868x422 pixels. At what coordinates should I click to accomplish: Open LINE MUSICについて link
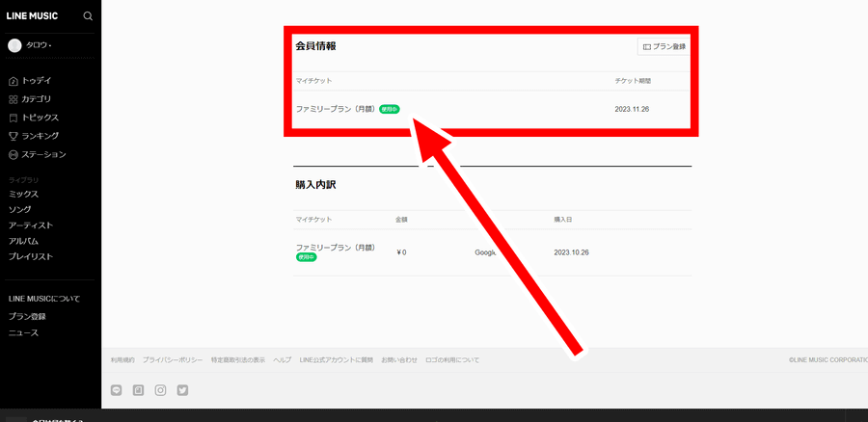(x=44, y=299)
